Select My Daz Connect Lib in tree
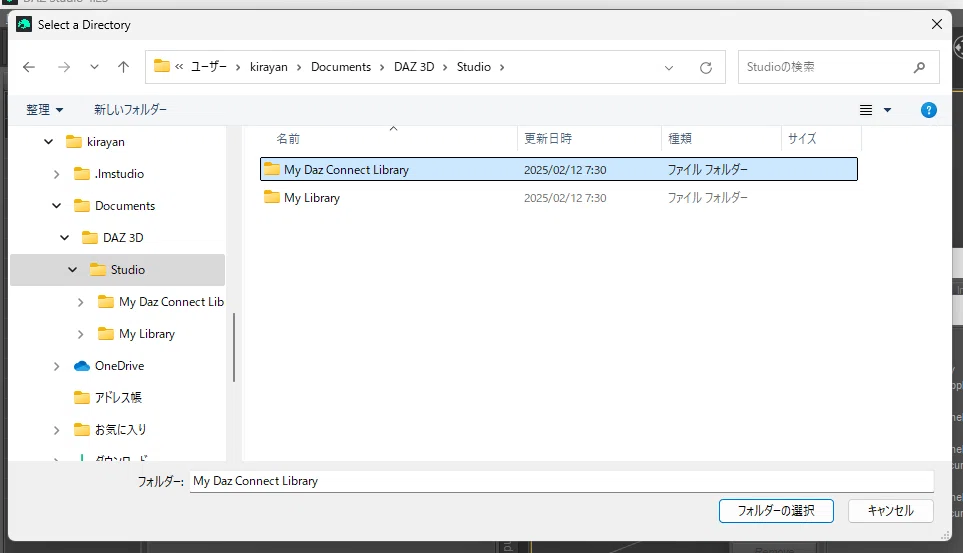The width and height of the screenshot is (963, 553). pos(171,302)
